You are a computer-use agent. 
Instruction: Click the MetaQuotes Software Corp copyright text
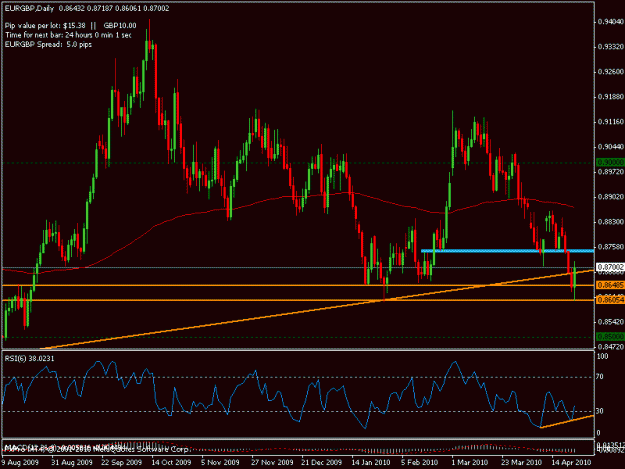(x=96, y=449)
